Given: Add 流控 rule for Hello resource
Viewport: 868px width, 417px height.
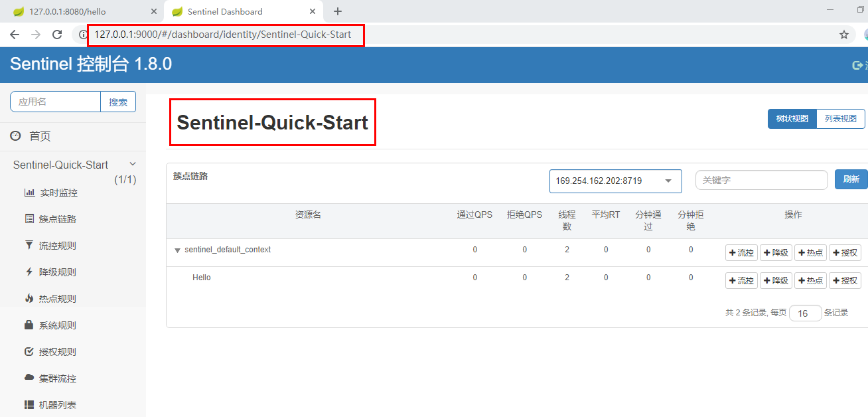Looking at the screenshot, I should (741, 280).
